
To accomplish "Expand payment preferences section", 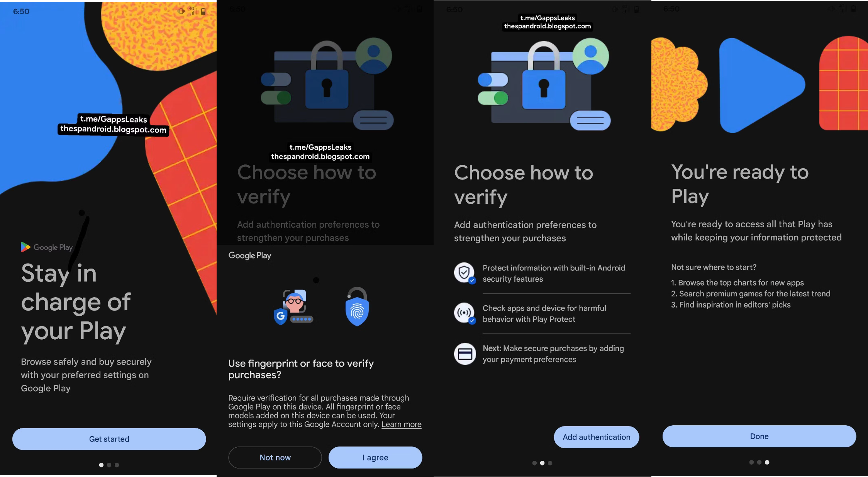I will coord(542,354).
